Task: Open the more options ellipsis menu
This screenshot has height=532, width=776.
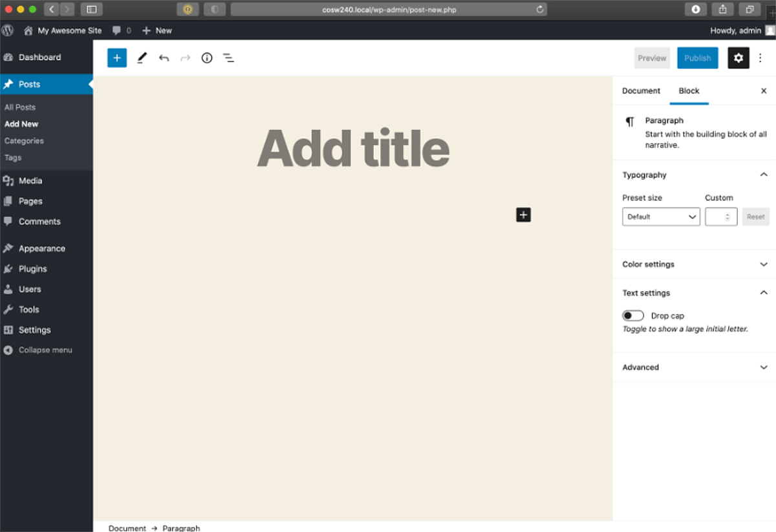Action: click(760, 58)
